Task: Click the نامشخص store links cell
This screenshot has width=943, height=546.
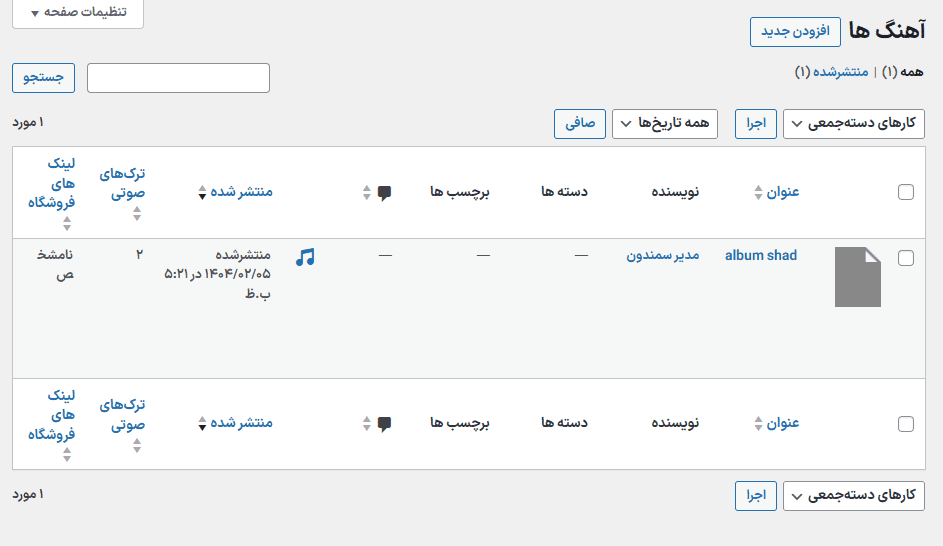Action: (x=55, y=265)
